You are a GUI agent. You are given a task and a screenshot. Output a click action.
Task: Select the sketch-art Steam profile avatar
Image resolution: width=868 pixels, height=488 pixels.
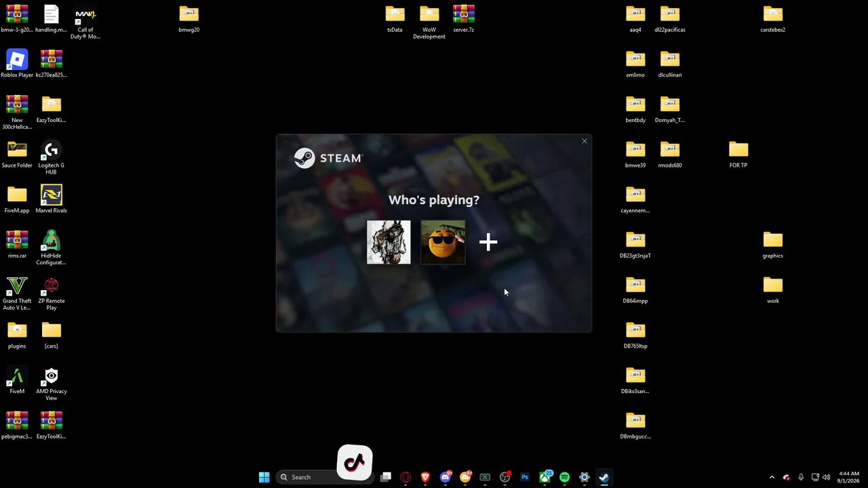click(389, 242)
